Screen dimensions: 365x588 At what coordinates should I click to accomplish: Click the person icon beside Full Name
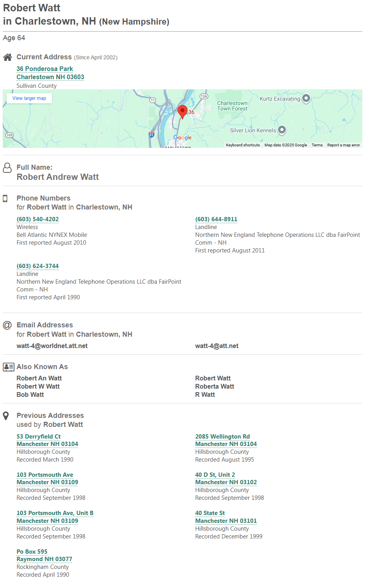[7, 168]
